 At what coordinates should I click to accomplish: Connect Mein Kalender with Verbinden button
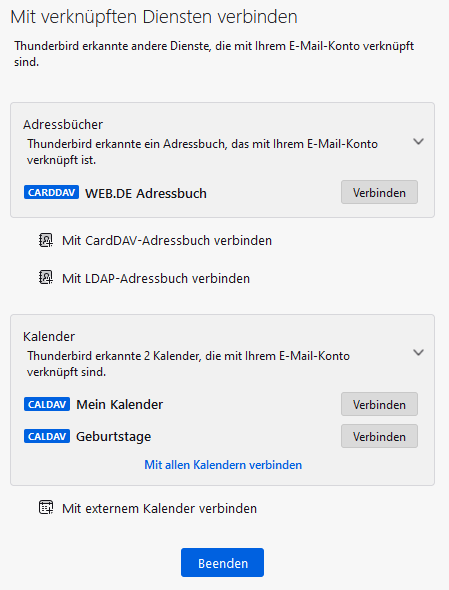pos(379,404)
